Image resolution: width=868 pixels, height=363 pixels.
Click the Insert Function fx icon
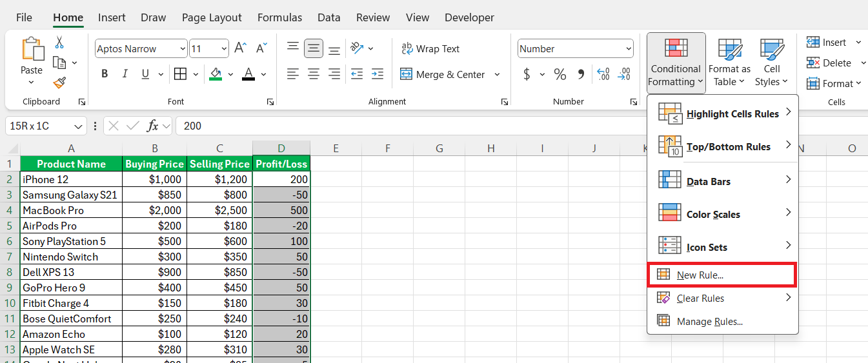[x=153, y=126]
